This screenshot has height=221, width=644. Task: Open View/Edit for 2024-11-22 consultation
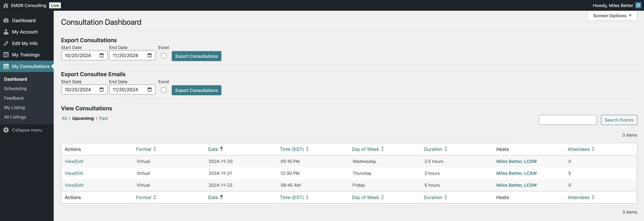tap(74, 185)
